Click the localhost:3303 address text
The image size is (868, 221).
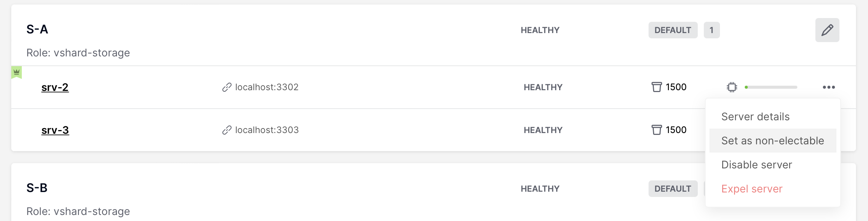[267, 130]
